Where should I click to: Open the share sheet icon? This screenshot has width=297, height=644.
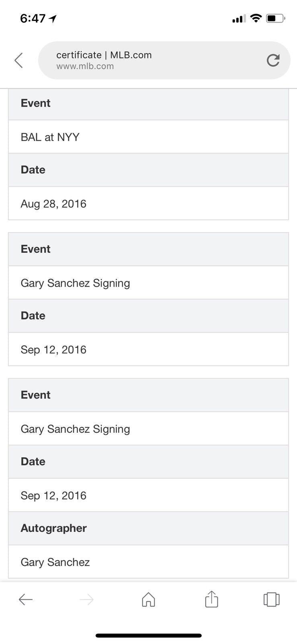pyautogui.click(x=211, y=599)
